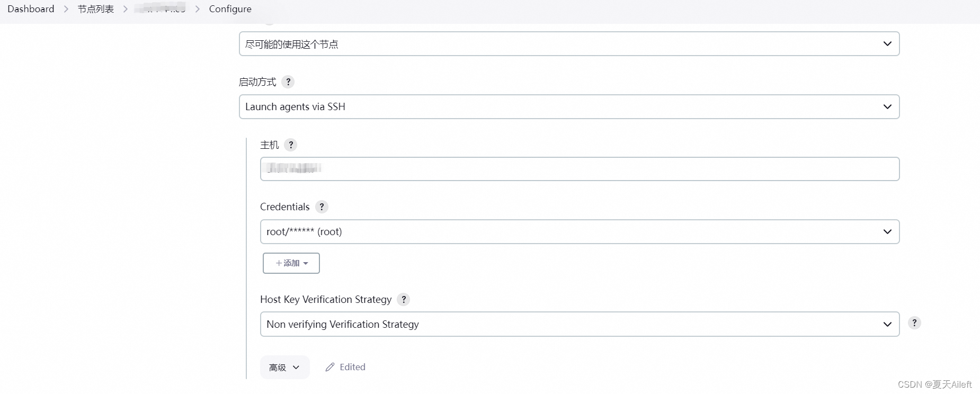Screen dimensions: 980x394
Task: Expand the 高级 advanced section
Action: tap(284, 367)
